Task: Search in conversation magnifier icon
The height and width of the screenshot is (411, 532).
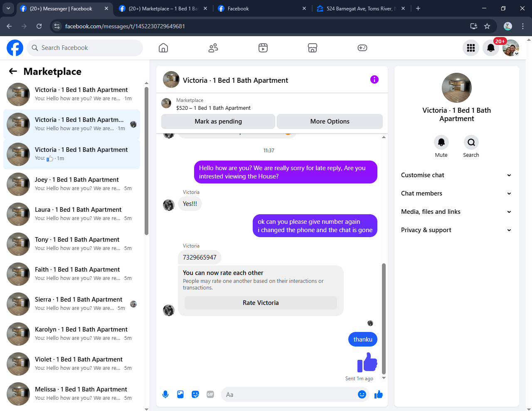Action: 471,142
